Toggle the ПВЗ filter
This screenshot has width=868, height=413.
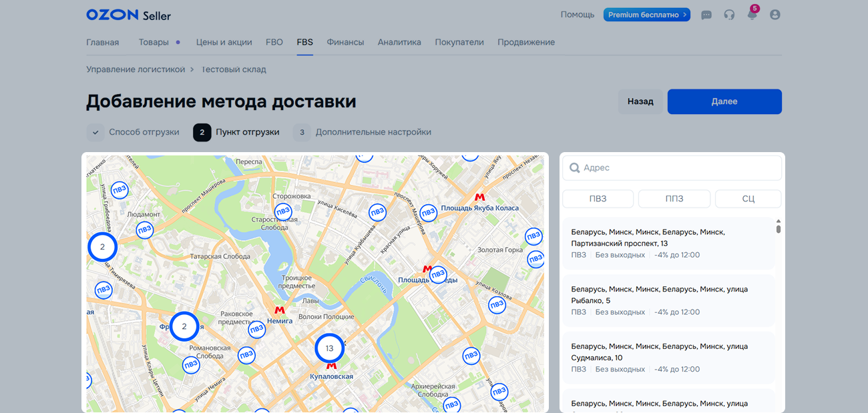pyautogui.click(x=597, y=199)
